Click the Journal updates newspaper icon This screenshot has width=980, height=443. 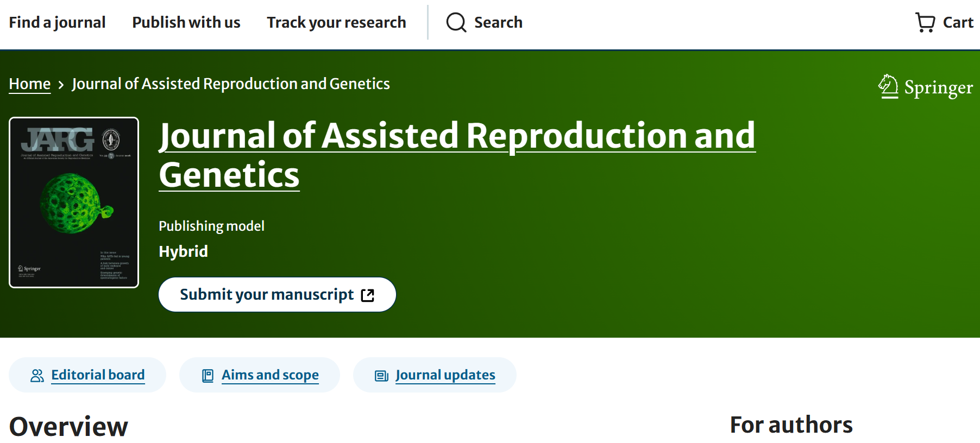pos(381,376)
